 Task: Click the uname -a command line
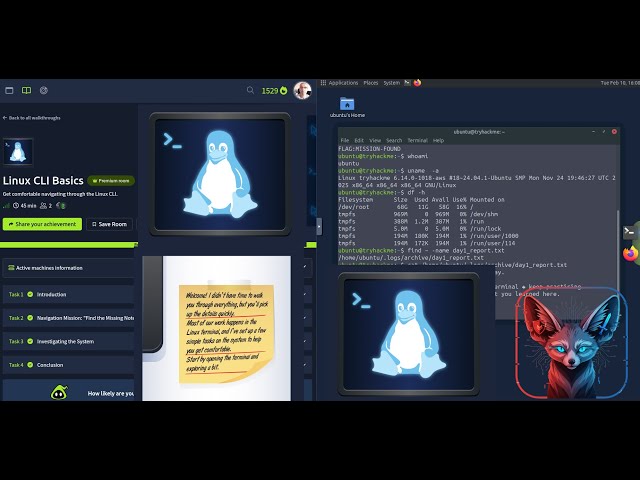click(389, 171)
